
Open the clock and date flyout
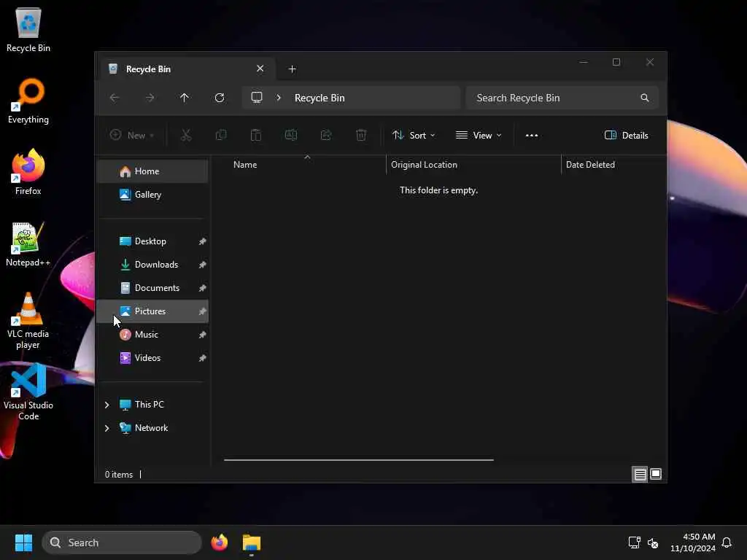click(x=693, y=542)
